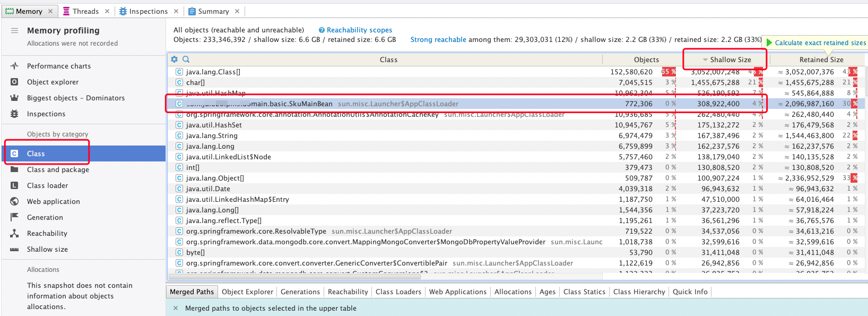Click the Class loader icon in sidebar

tap(14, 185)
